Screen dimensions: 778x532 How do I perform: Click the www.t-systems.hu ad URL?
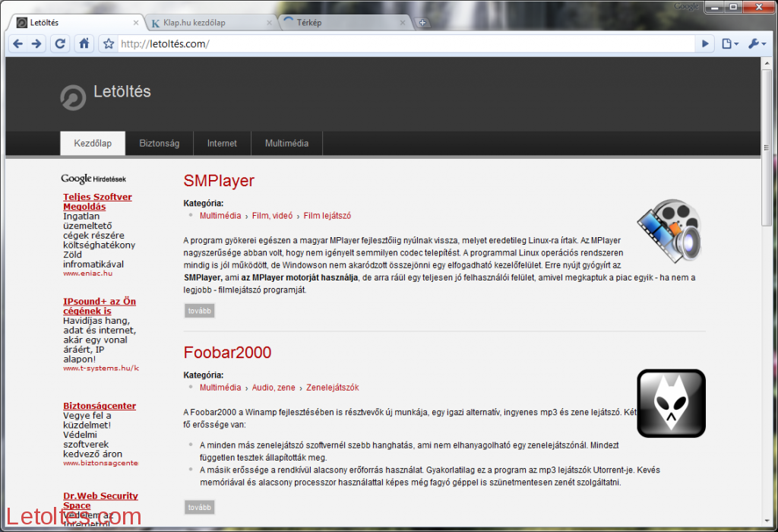101,369
